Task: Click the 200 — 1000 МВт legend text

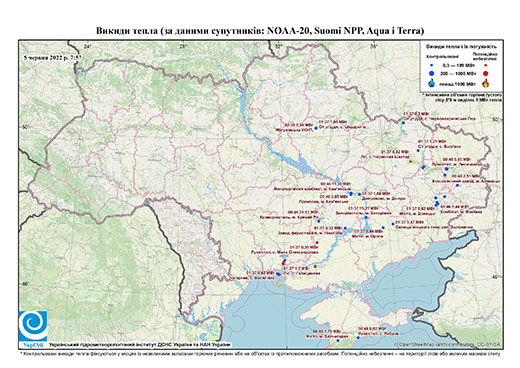Action: click(458, 73)
